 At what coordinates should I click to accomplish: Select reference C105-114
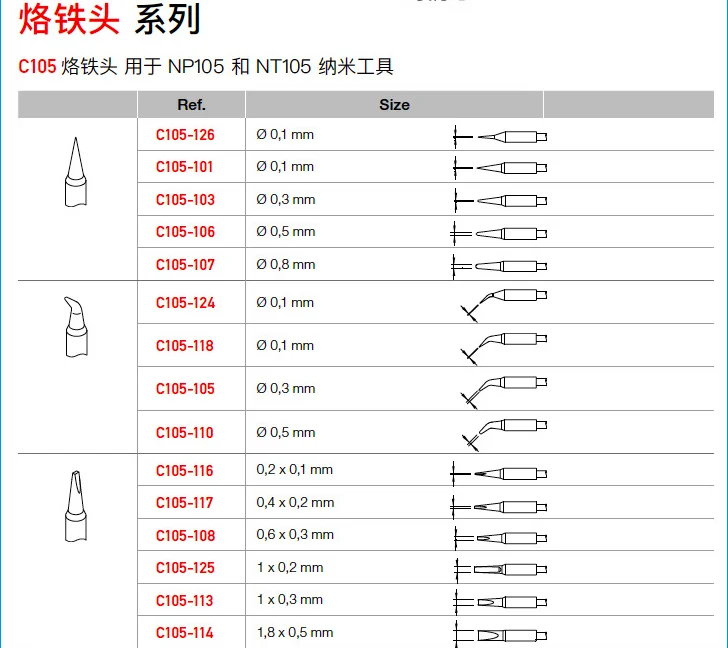pyautogui.click(x=184, y=633)
